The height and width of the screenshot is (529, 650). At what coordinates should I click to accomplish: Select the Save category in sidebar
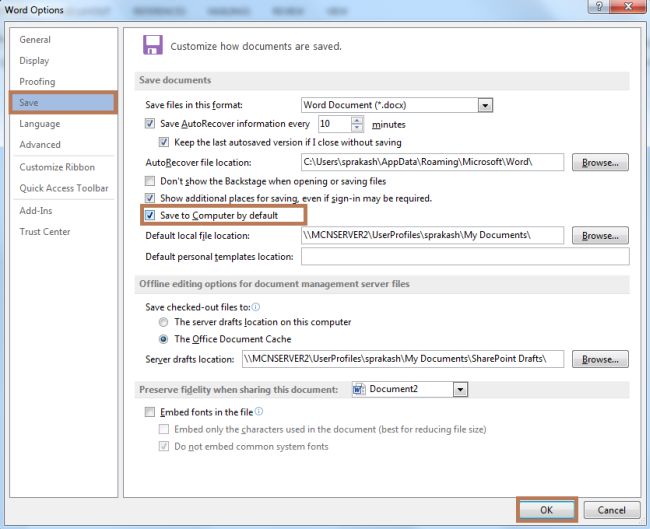pyautogui.click(x=63, y=102)
